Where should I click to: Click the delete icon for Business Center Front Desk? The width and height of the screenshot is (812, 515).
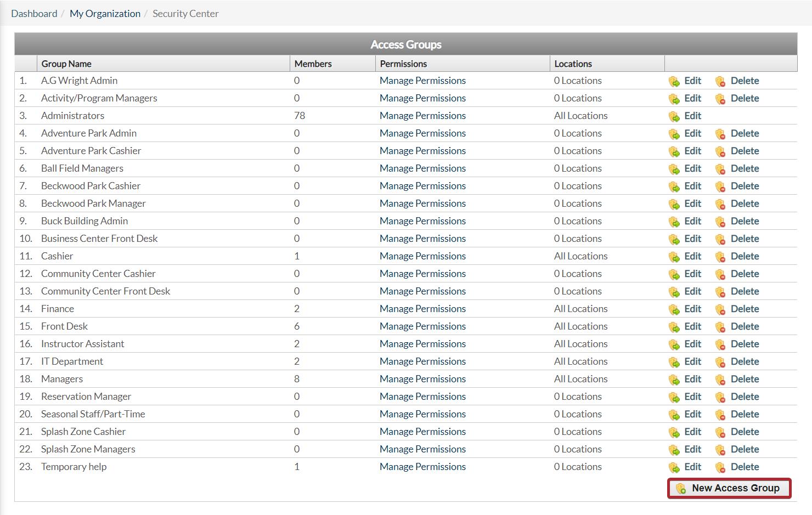720,240
